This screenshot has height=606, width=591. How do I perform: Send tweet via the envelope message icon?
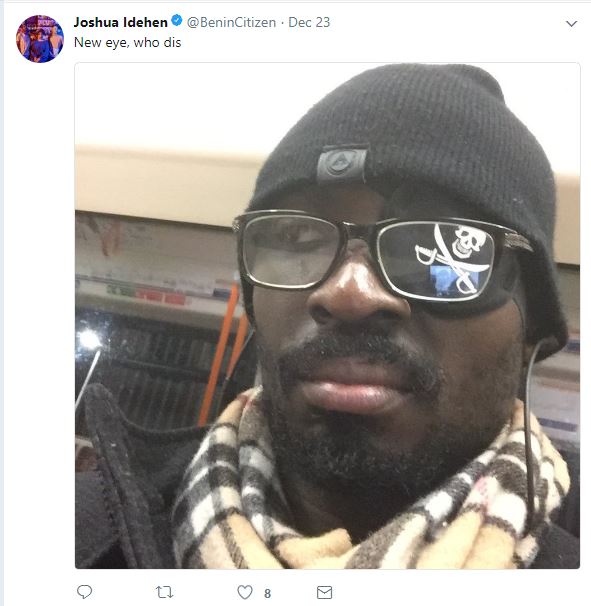click(x=324, y=592)
